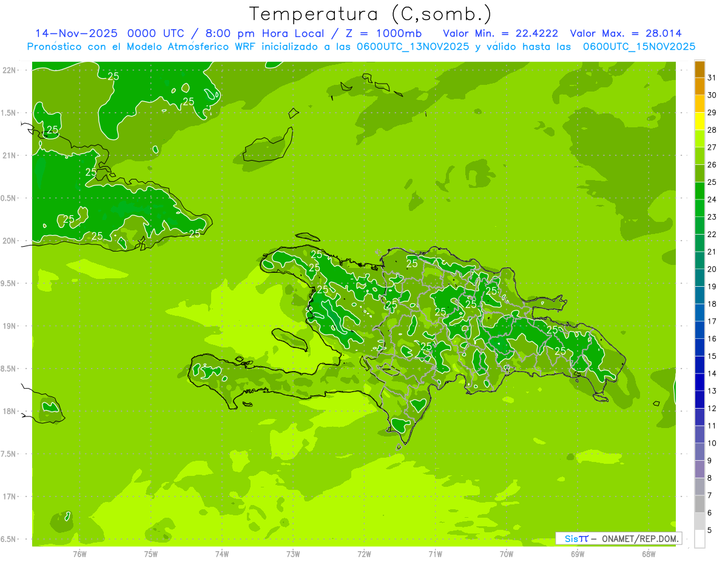The height and width of the screenshot is (562, 728).
Task: Click the 8.5N latitude axis label
Action: point(8,369)
